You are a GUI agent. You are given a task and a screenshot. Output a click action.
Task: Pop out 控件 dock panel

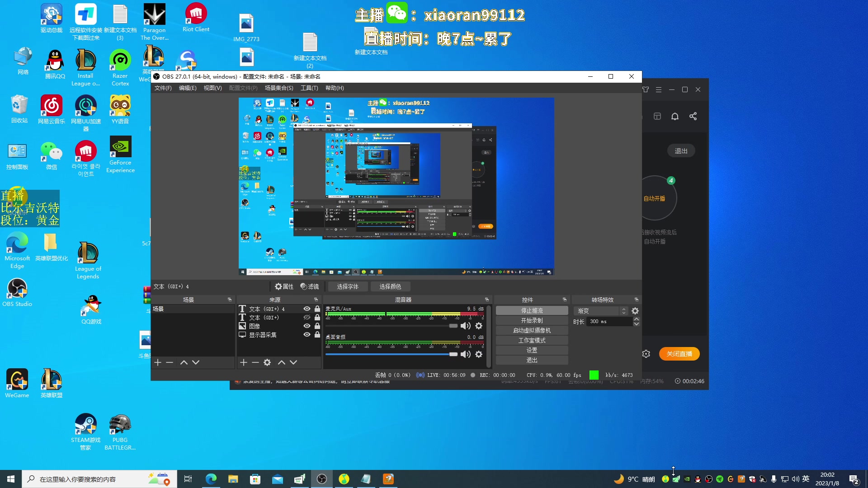tap(565, 300)
